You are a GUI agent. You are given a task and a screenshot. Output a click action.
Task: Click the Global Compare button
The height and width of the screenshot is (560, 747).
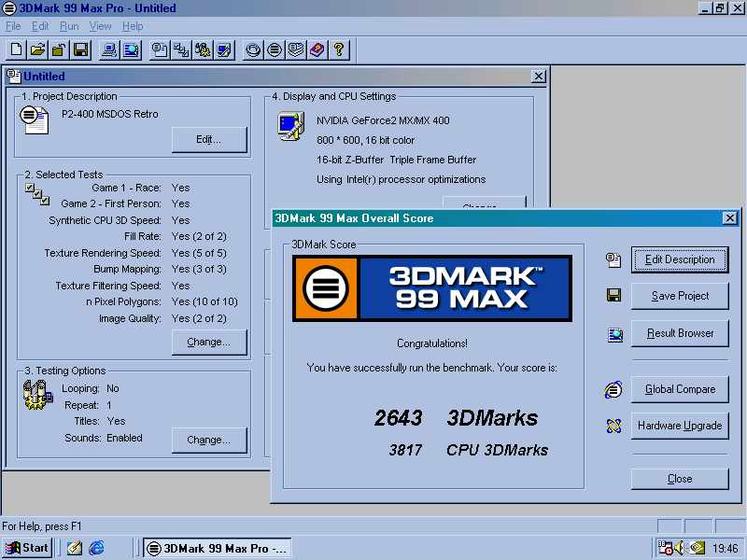click(x=680, y=389)
